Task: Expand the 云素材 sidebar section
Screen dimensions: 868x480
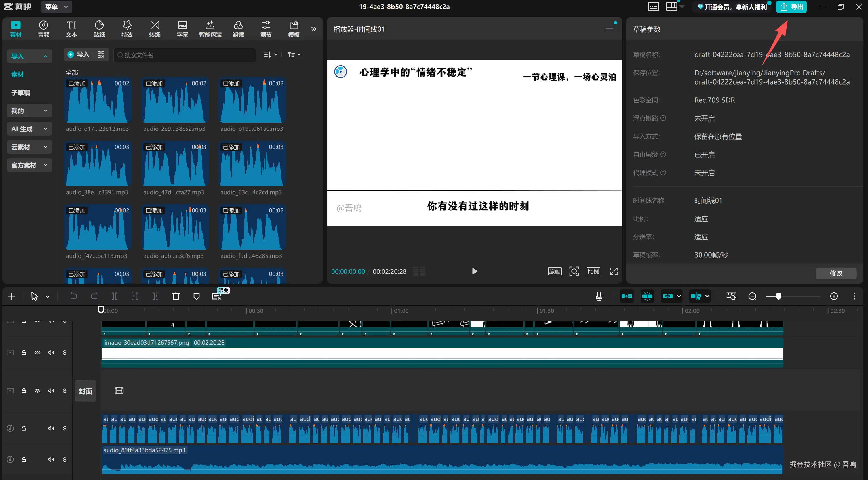Action: (x=29, y=147)
